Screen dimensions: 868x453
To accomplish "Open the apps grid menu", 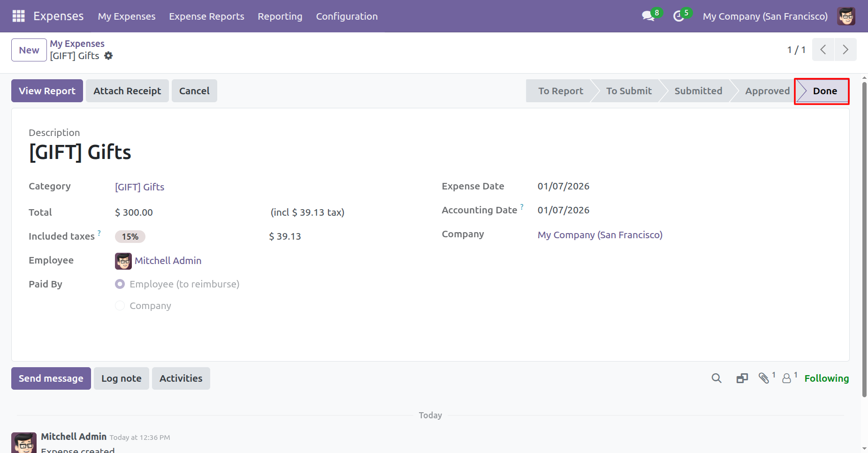I will click(18, 16).
